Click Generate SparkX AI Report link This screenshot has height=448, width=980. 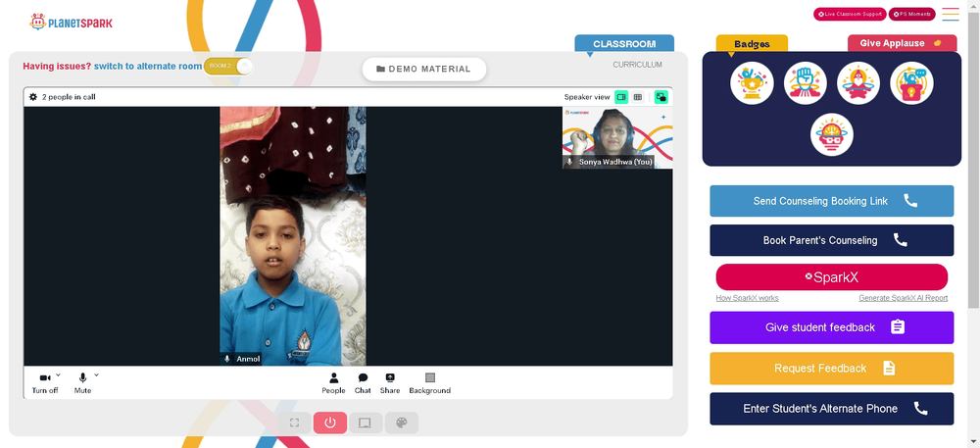pos(904,298)
